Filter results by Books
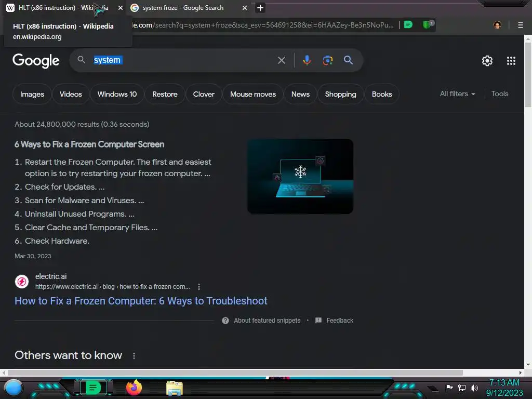 coord(382,94)
